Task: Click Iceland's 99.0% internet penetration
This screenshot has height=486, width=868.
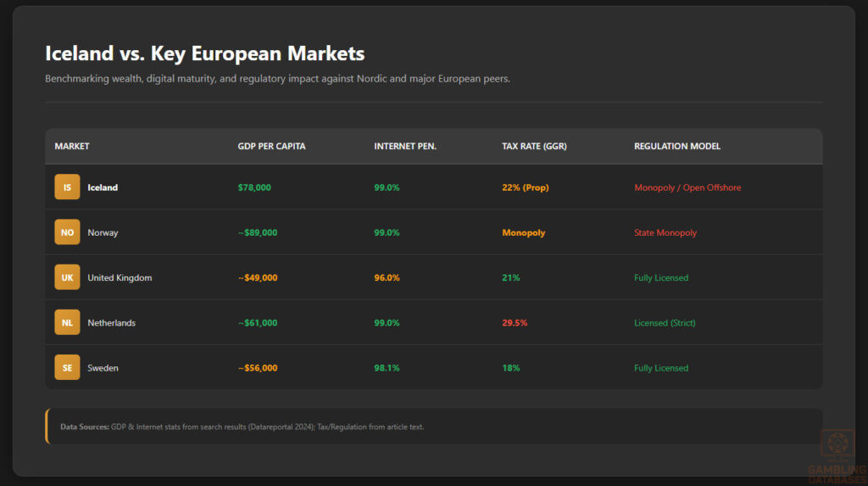Action: coord(387,187)
